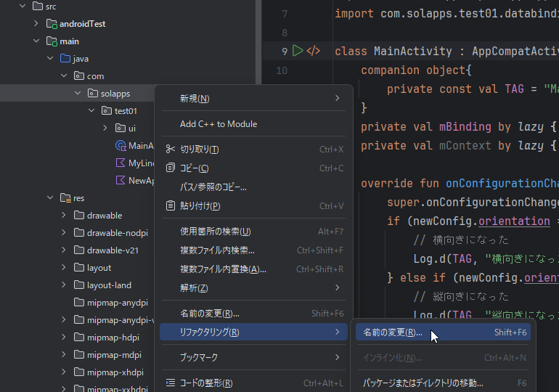Screen dimensions: 559x392
Task: Select 使用箇所の検索(U) menu entry
Action: click(x=215, y=232)
